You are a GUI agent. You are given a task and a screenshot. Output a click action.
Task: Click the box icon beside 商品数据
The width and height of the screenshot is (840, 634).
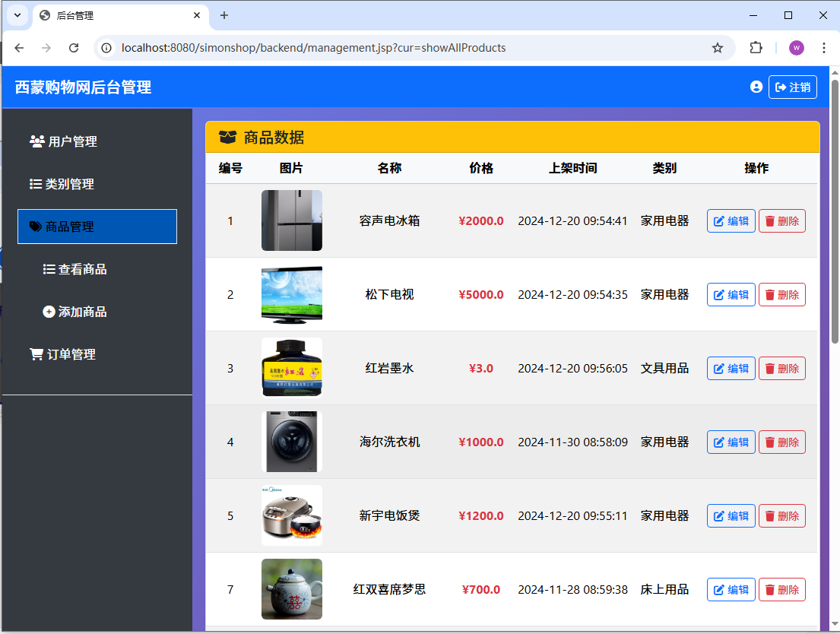pos(228,137)
